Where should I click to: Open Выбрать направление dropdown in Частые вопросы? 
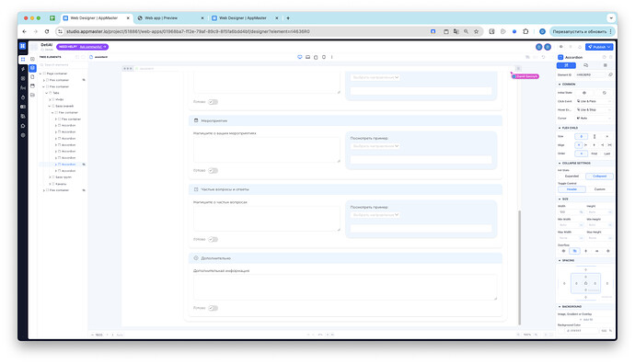point(375,215)
